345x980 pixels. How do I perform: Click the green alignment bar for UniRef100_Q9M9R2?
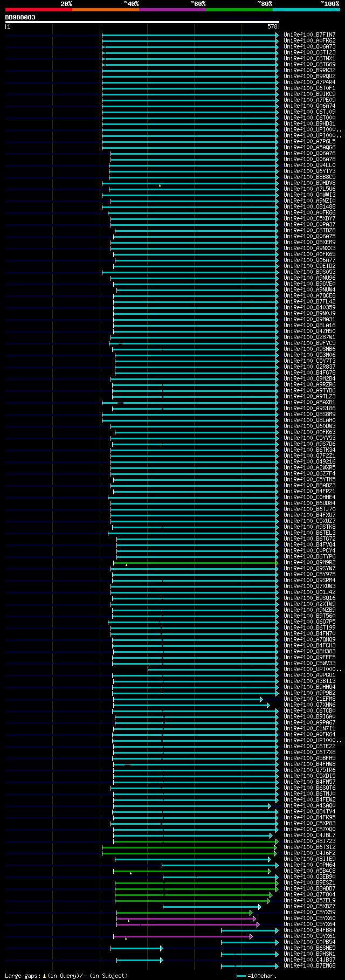pos(196,563)
